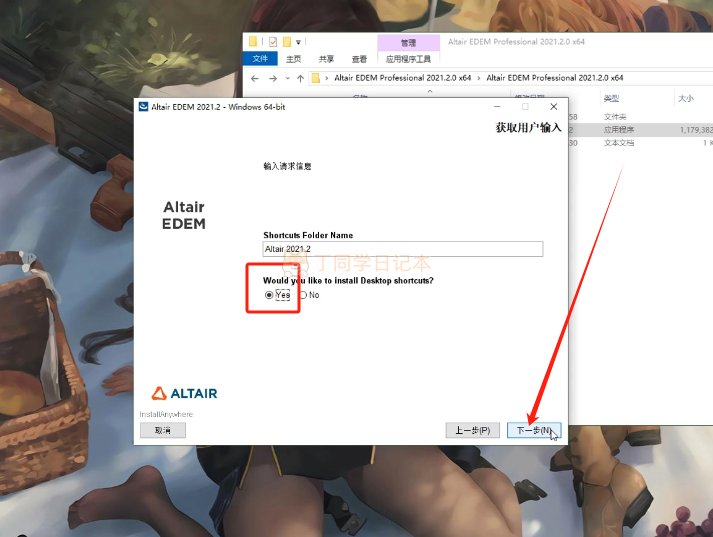This screenshot has height=537, width=713.
Task: Sort by 大小 column header in Explorer
Action: coord(686,98)
